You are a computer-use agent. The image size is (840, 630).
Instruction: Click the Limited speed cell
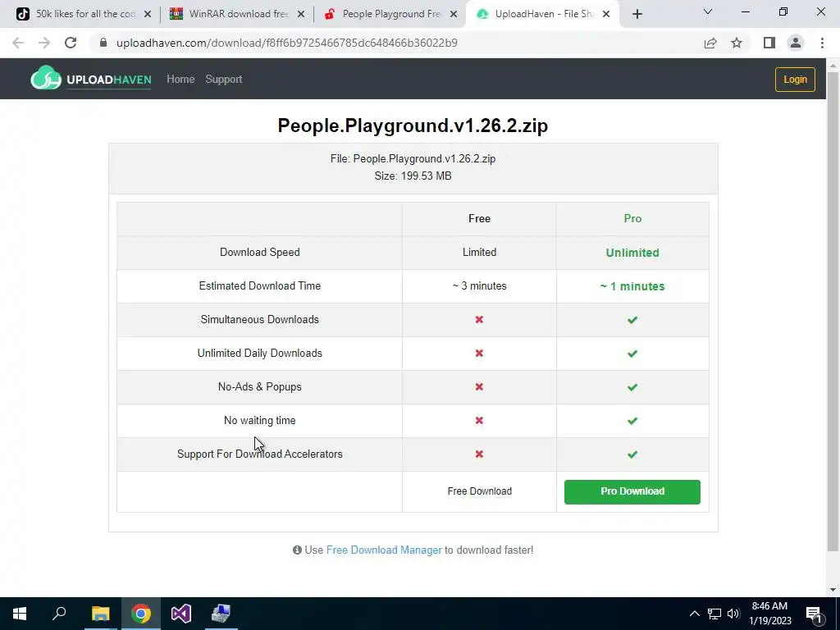point(479,253)
